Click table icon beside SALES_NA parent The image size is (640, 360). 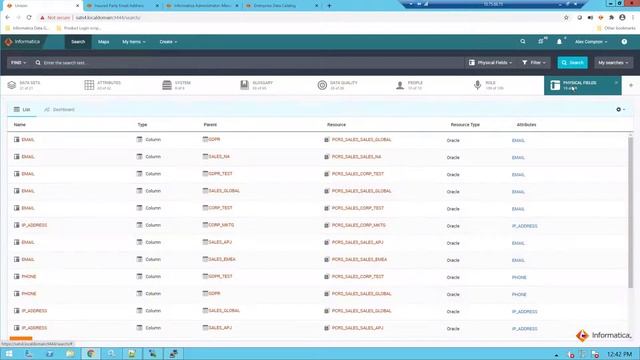(205, 156)
